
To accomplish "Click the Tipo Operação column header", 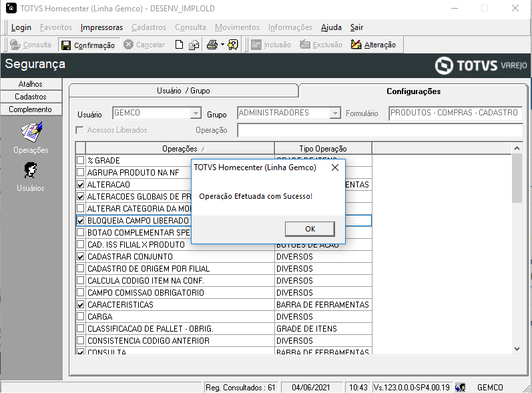I will (323, 149).
